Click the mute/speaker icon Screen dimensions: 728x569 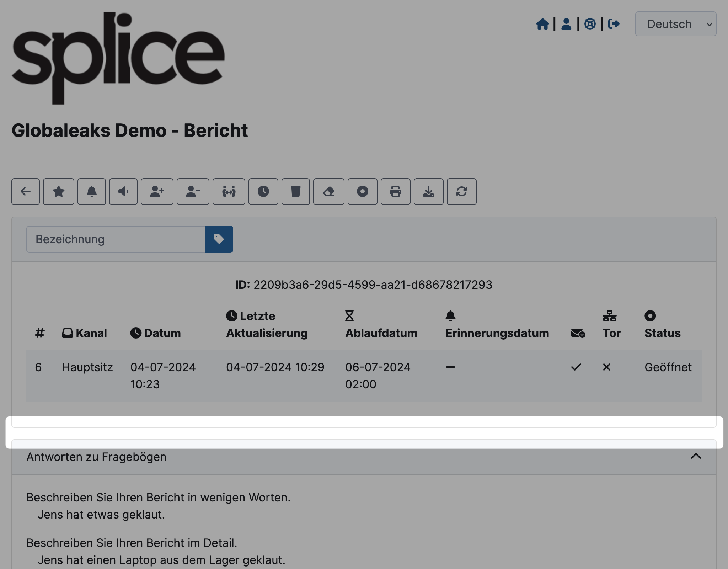(x=123, y=191)
